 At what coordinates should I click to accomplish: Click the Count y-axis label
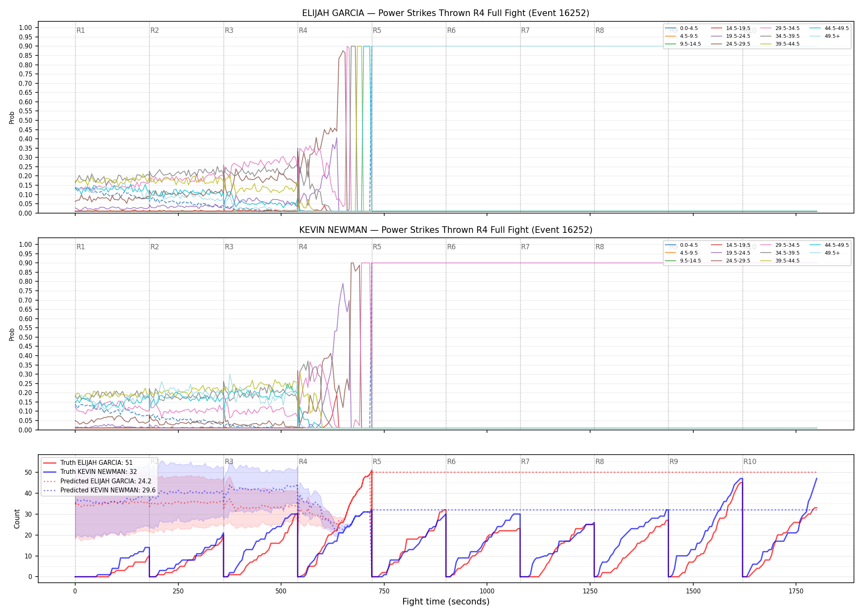17,519
